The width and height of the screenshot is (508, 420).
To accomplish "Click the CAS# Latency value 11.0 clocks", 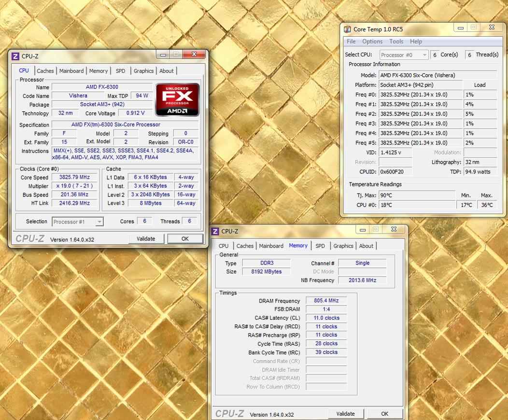I will click(326, 318).
